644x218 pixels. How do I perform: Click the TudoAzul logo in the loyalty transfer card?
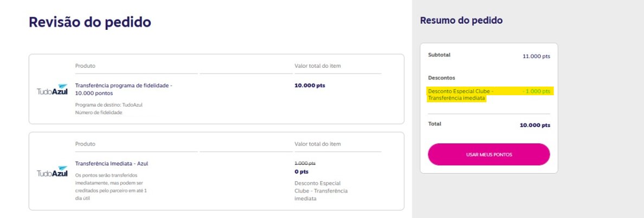52,89
